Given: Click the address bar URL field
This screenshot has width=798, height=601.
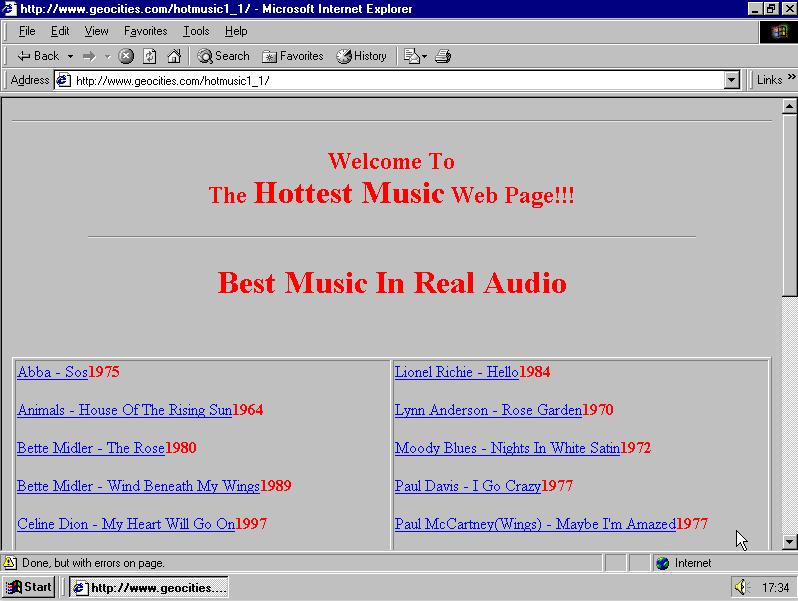Looking at the screenshot, I should pyautogui.click(x=398, y=80).
